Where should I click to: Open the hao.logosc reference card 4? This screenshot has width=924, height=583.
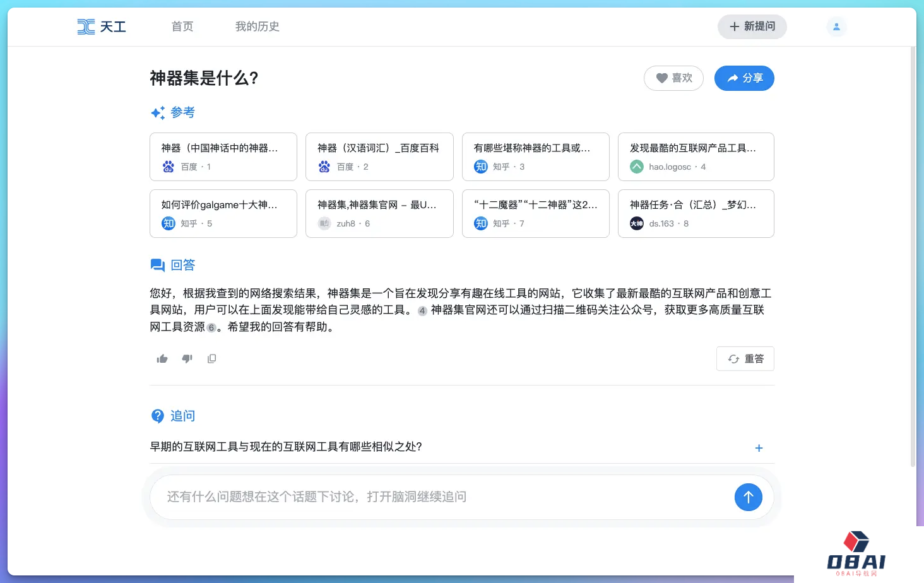coord(696,157)
